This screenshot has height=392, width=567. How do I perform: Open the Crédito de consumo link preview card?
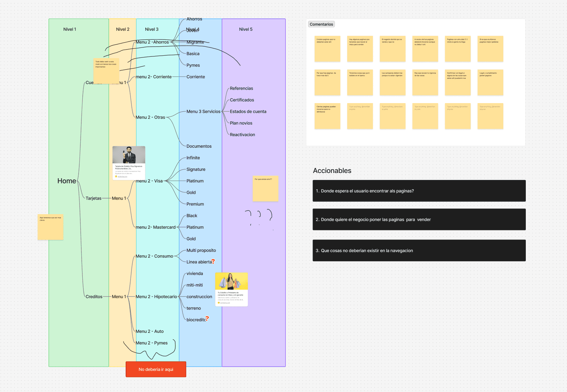232,290
